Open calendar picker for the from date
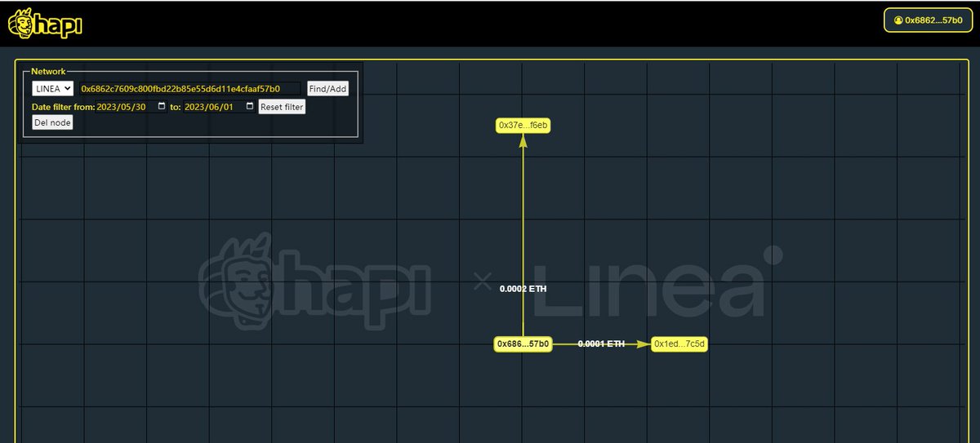980x443 pixels. tap(162, 107)
